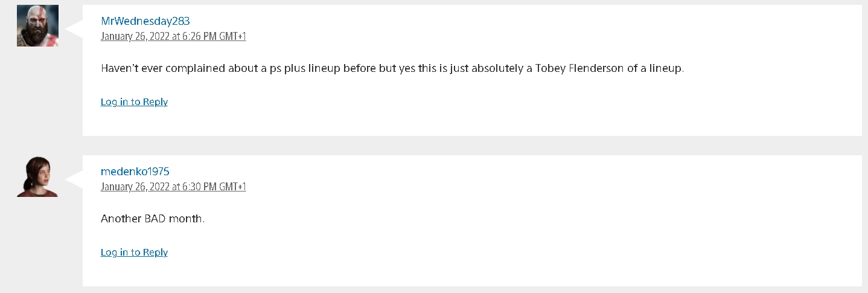Open medenko1975's user profile link

(135, 172)
